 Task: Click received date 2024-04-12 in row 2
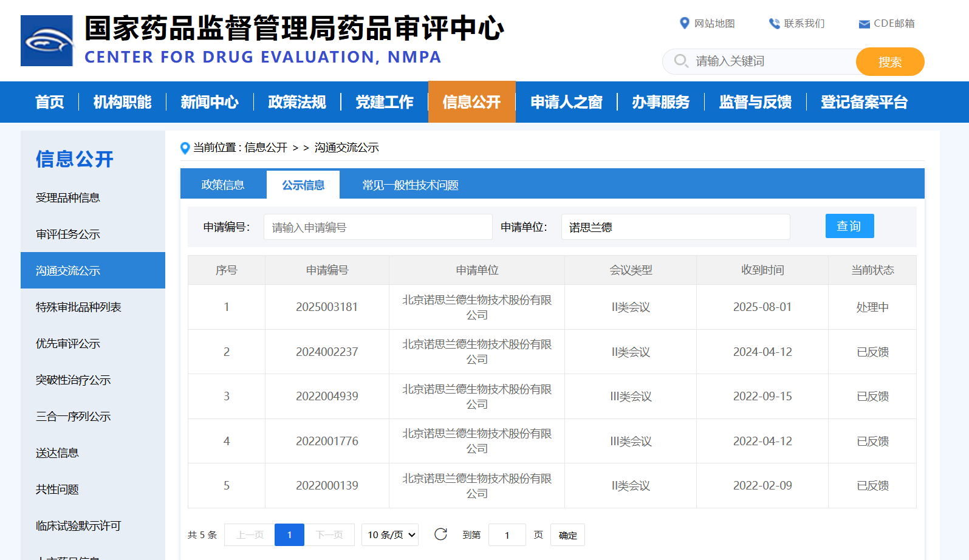pos(762,352)
